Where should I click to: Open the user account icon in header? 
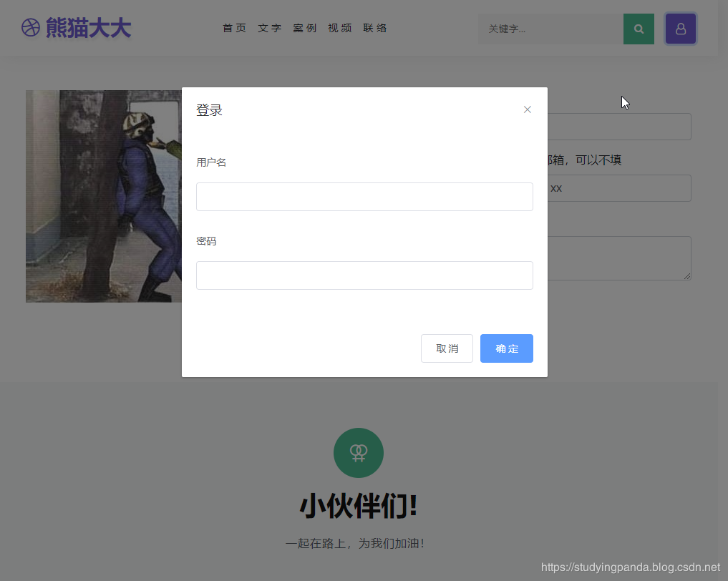pos(680,28)
